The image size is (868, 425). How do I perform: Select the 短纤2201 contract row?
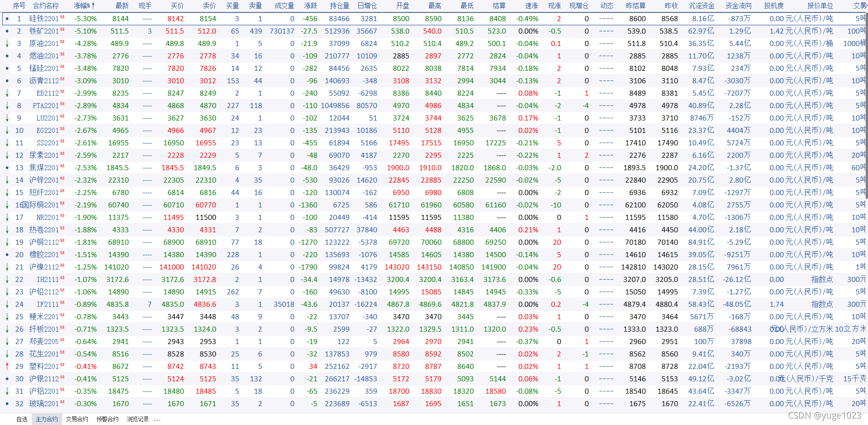click(x=434, y=193)
